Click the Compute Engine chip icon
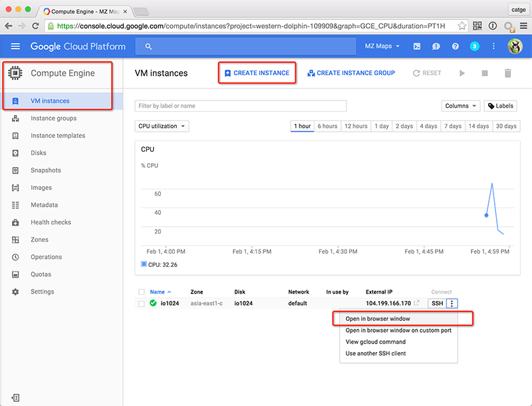 [15, 73]
